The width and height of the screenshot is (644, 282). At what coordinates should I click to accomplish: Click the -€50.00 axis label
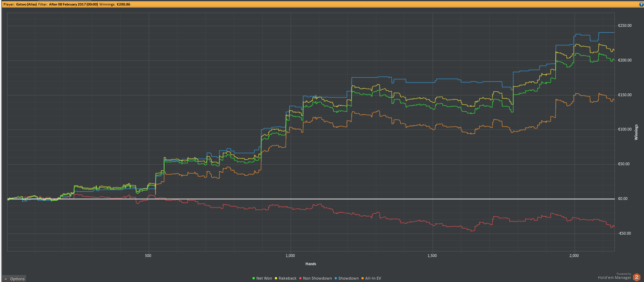[624, 233]
